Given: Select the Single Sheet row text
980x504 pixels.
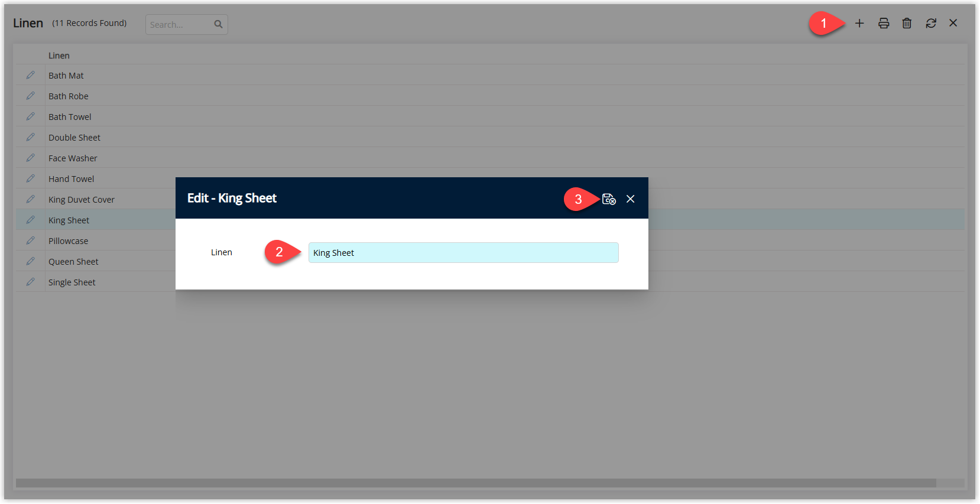Looking at the screenshot, I should (72, 282).
